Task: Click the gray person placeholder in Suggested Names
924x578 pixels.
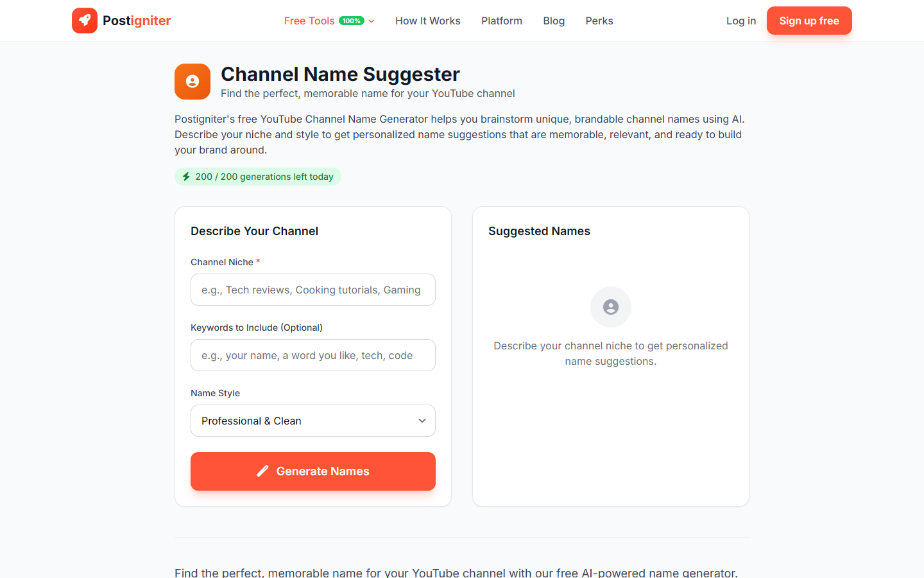Action: click(610, 307)
